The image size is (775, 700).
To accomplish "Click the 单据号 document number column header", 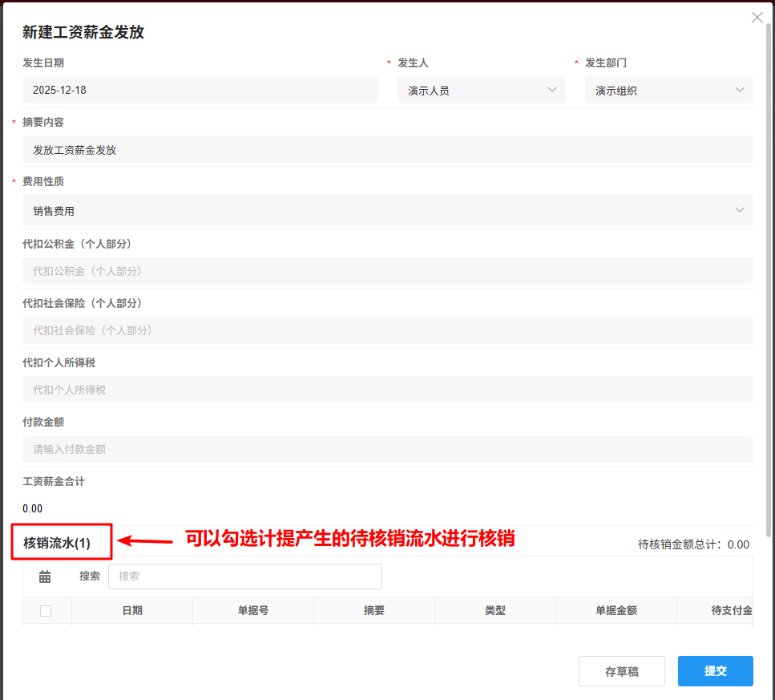I will tap(252, 610).
